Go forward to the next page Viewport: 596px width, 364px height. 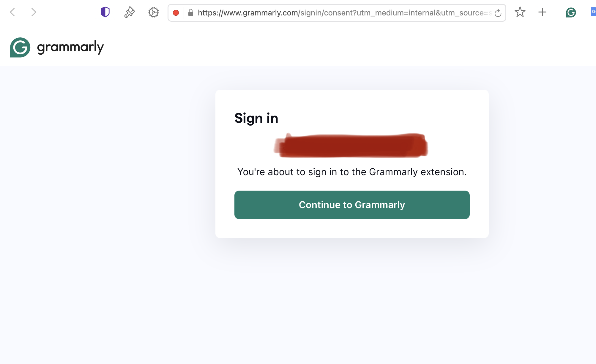coord(34,12)
